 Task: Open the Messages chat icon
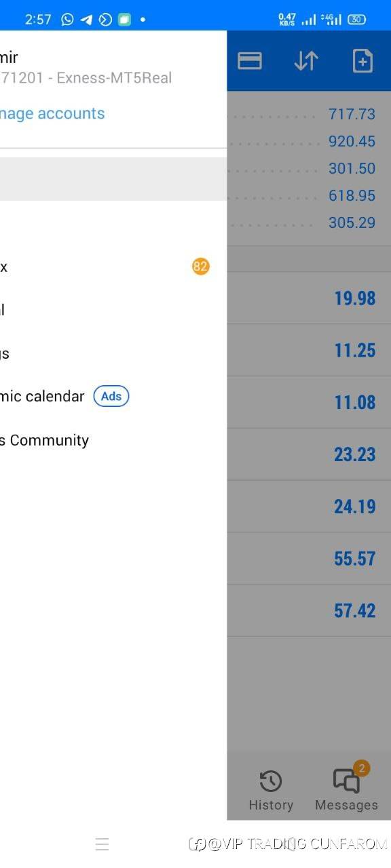[347, 781]
